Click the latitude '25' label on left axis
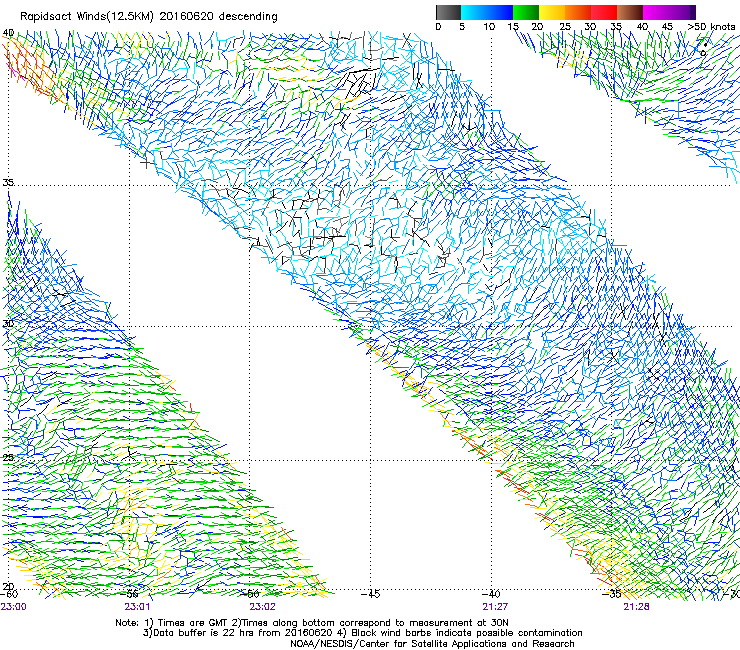This screenshot has height=650, width=740. pyautogui.click(x=8, y=457)
